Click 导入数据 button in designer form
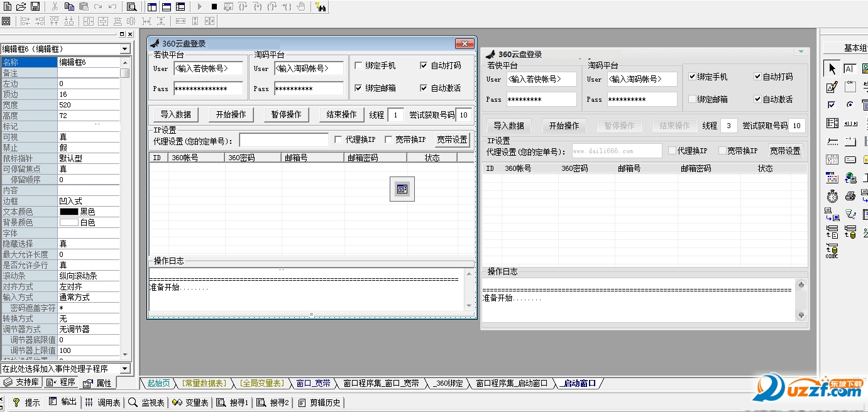The image size is (868, 412). 175,114
